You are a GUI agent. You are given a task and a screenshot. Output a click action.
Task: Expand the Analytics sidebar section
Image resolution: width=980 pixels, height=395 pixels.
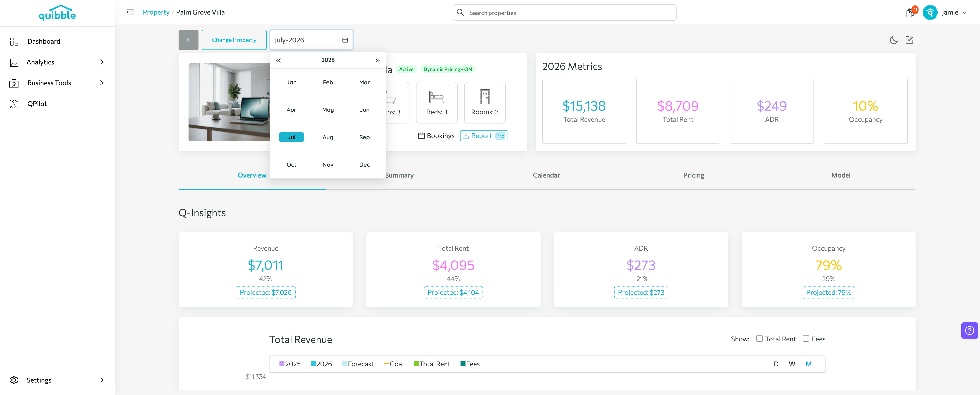pos(57,62)
